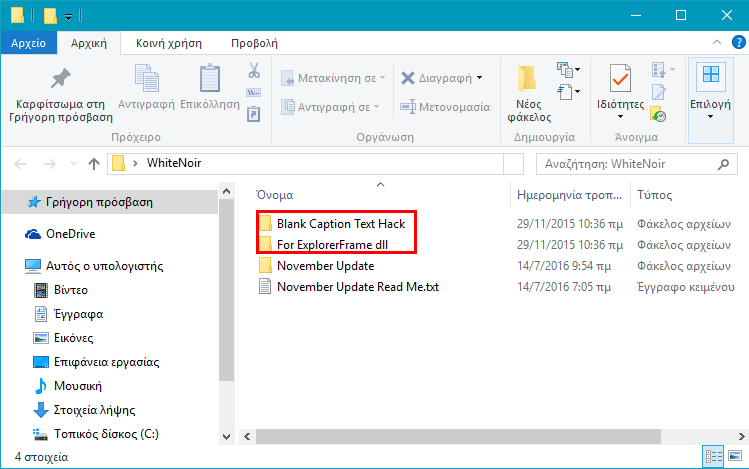Viewport: 749px width, 469px height.
Task: Click the back navigation arrow
Action: coord(20,164)
